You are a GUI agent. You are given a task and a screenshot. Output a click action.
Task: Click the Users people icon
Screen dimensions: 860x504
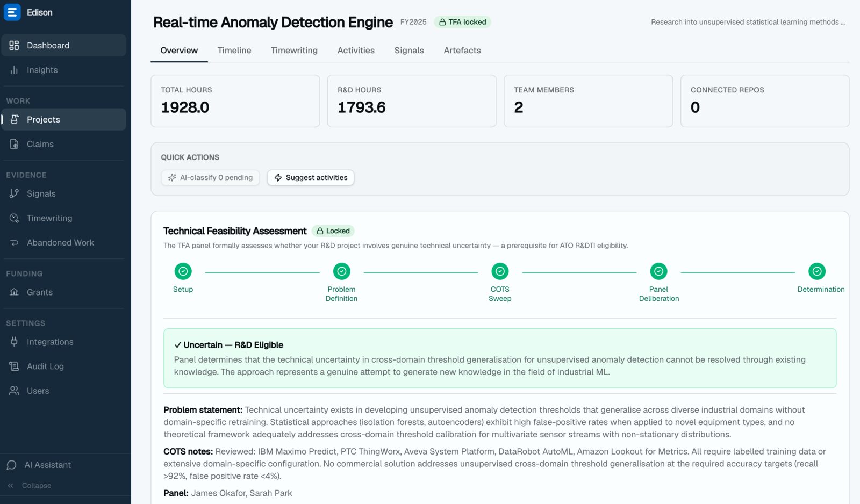pos(14,391)
